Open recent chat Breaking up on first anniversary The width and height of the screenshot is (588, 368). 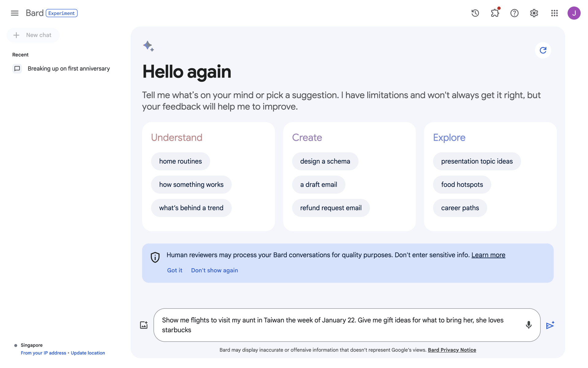coord(69,68)
